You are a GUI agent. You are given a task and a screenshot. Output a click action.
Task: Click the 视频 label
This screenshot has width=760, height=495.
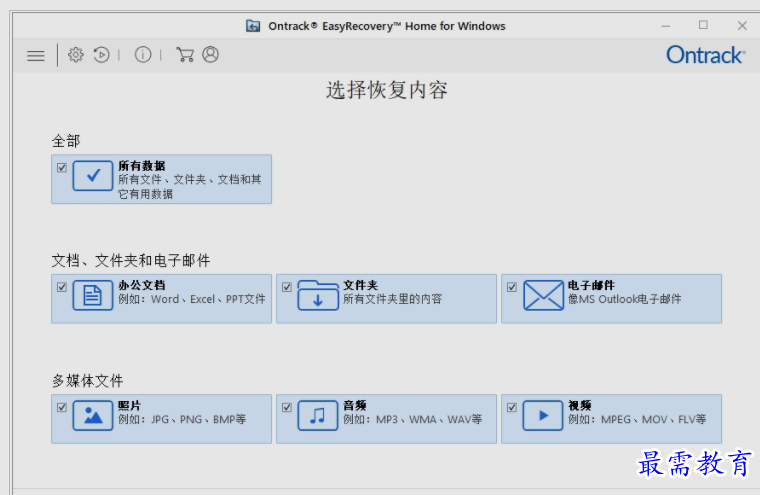click(x=580, y=405)
